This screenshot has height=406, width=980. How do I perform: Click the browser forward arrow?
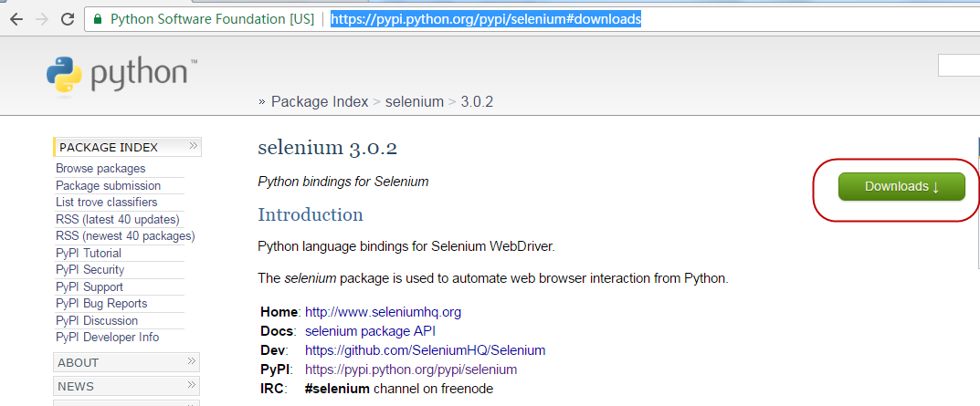tap(41, 18)
